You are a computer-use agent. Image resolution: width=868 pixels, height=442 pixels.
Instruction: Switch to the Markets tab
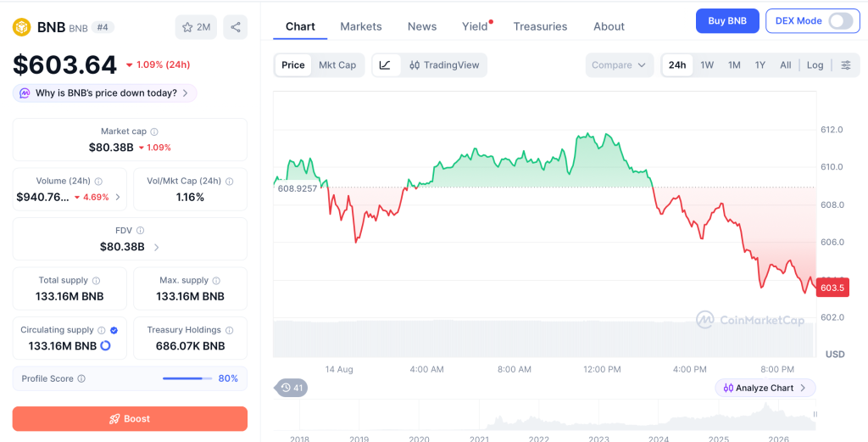[361, 26]
